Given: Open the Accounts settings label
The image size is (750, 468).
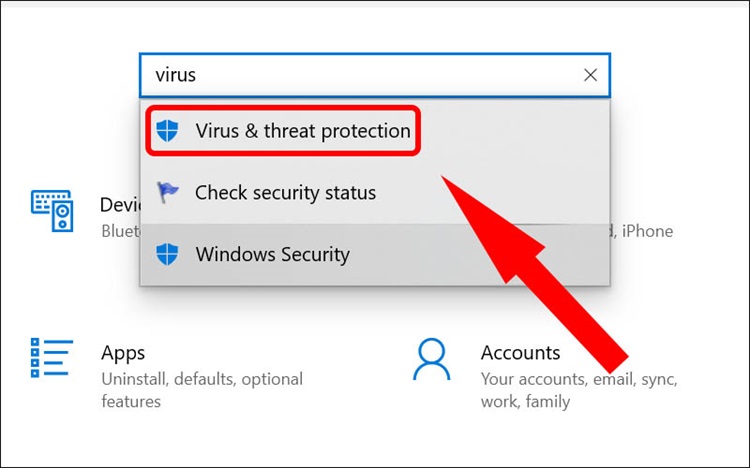Looking at the screenshot, I should (520, 353).
